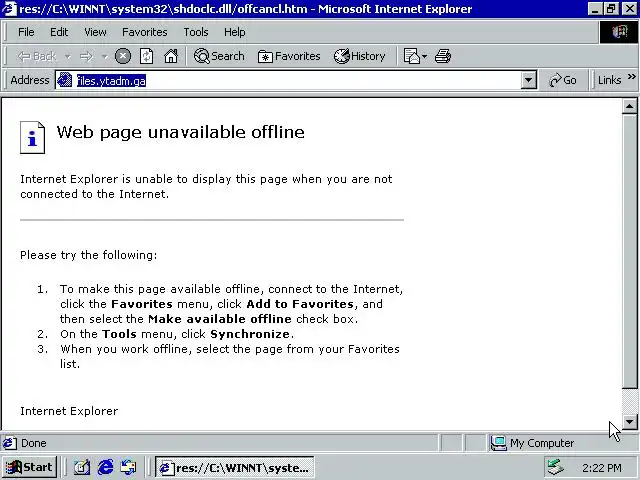Close the Internet Explorer window
640x480 pixels.
point(630,9)
